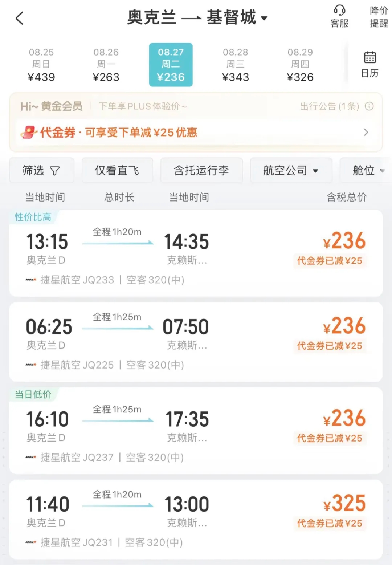Open the airline company dropdown
The height and width of the screenshot is (565, 392).
(x=290, y=170)
